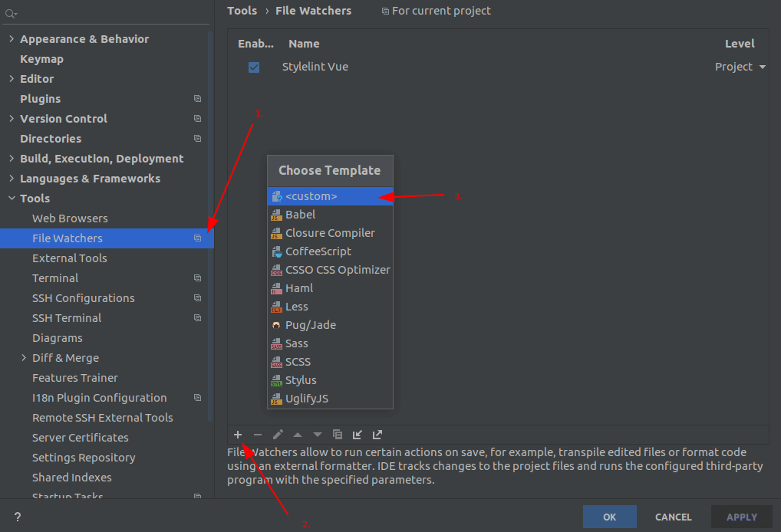
Task: Click the plus icon to add watcher
Action: coord(238,435)
